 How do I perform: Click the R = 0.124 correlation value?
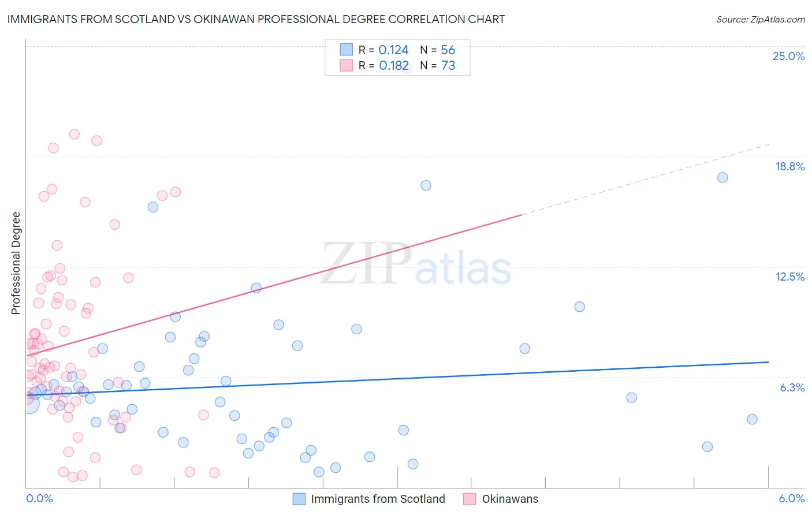[x=383, y=50]
